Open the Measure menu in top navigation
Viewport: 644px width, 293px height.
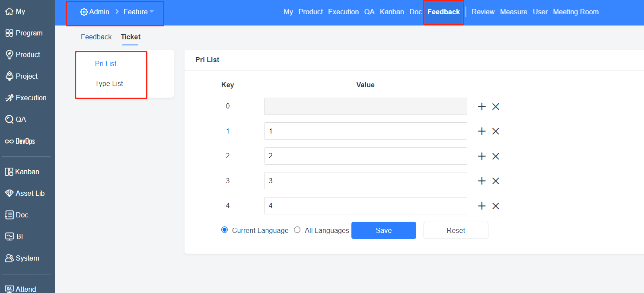513,12
